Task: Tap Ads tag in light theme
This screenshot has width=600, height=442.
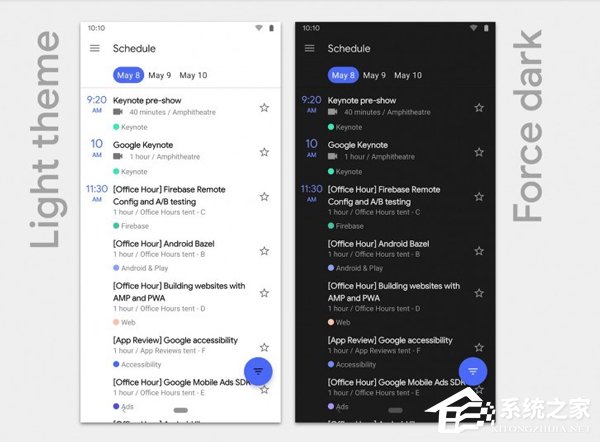Action: tap(123, 406)
